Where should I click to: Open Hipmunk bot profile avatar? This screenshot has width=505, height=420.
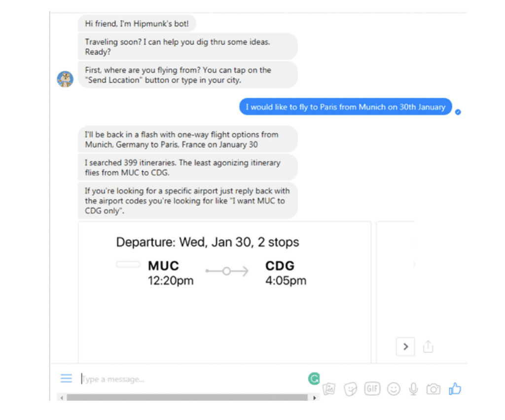[x=65, y=79]
